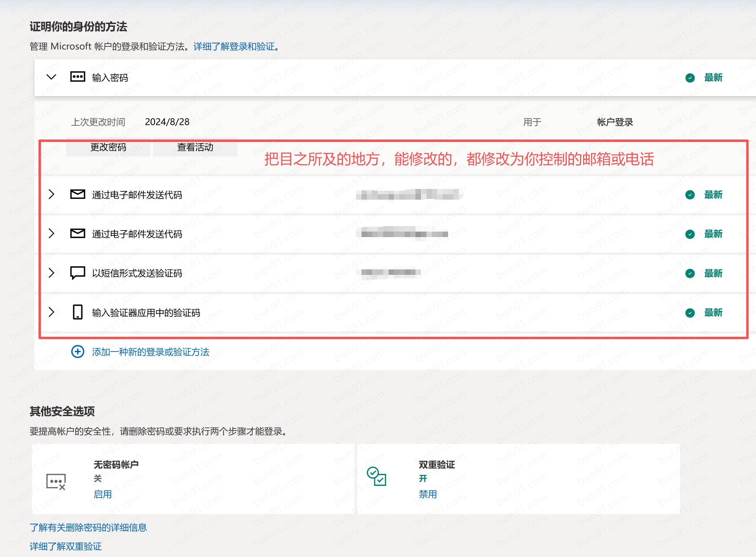Click the passwordless account icon
The height and width of the screenshot is (557, 756).
pos(56,481)
